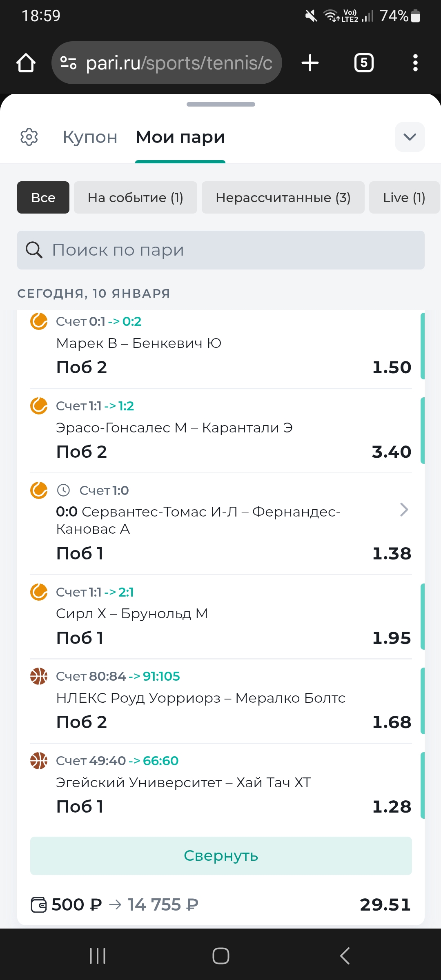The image size is (441, 980).
Task: Select the Все filter chip
Action: [43, 198]
